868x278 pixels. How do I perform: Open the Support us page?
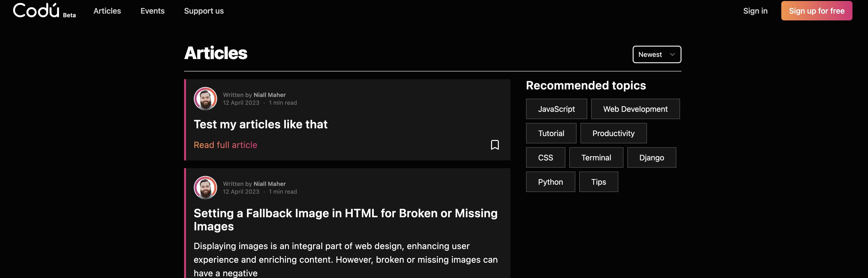coord(204,11)
